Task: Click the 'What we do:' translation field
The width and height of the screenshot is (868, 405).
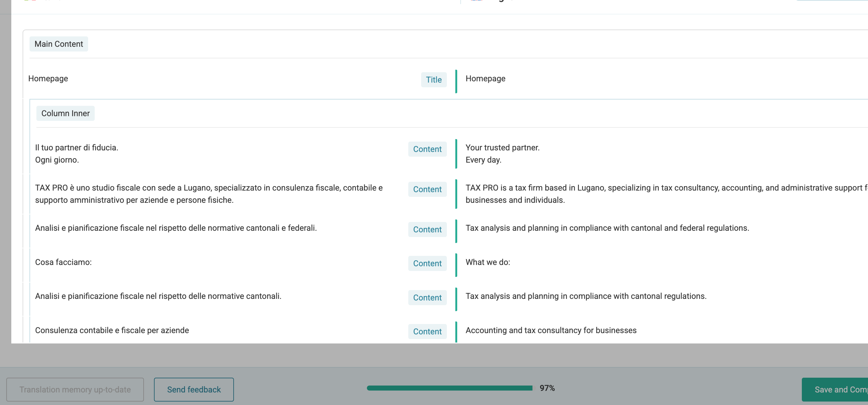Action: coord(488,262)
